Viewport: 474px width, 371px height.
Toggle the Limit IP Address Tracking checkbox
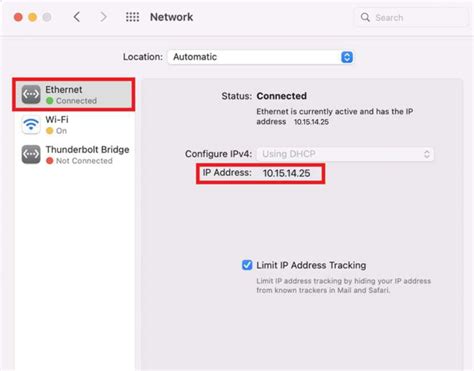coord(247,265)
